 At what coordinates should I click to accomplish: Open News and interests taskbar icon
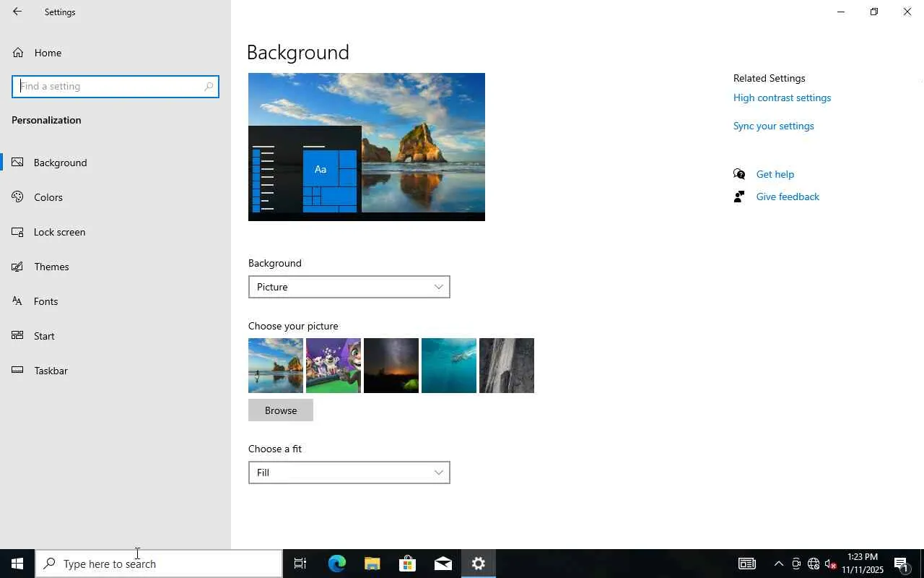point(747,564)
